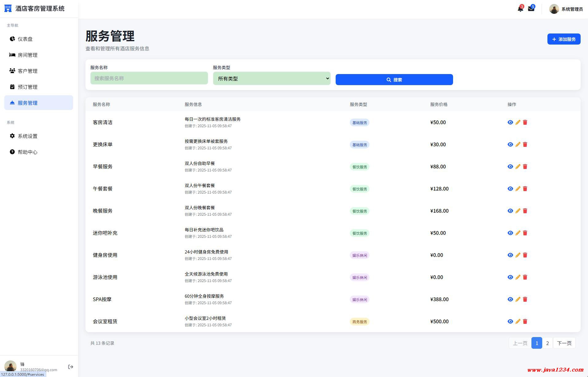This screenshot has width=588, height=377.
Task: Open 系统设置 from the sidebar
Action: tap(27, 136)
